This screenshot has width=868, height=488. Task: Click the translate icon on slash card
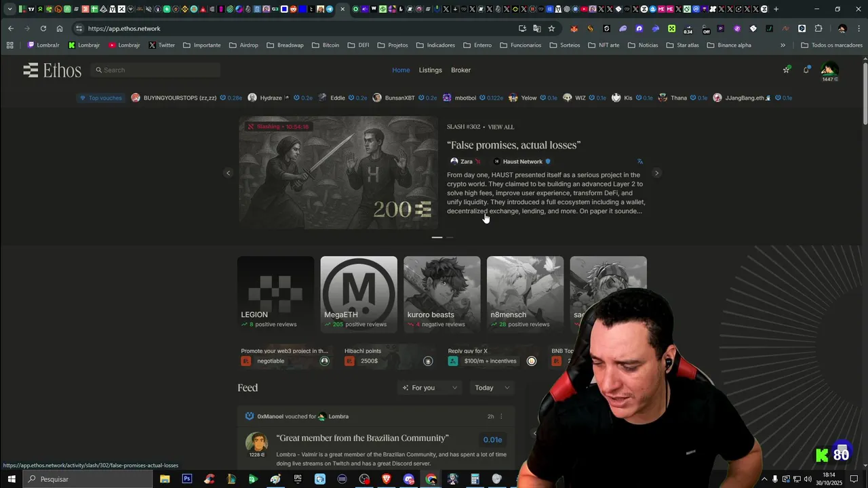(x=639, y=161)
